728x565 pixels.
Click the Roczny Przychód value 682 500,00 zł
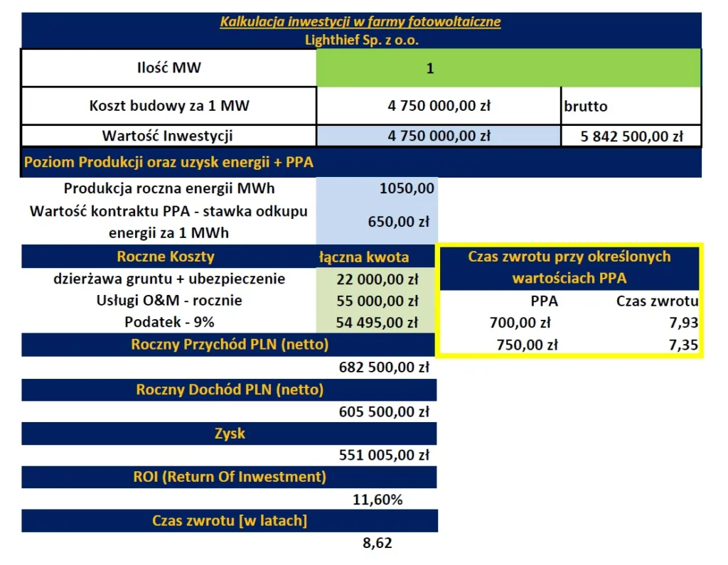point(384,367)
